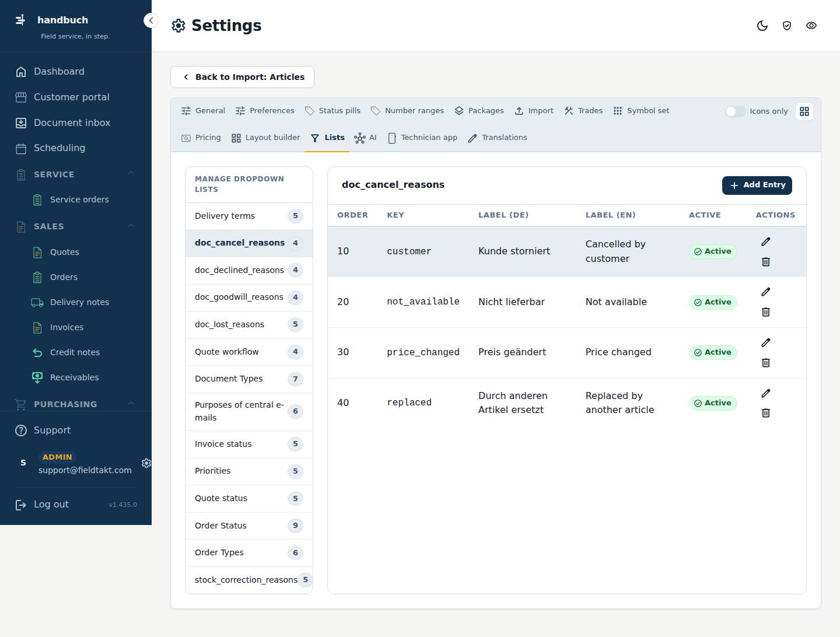Viewport: 840px width, 637px height.
Task: Edit the price_changed entry
Action: pos(766,342)
